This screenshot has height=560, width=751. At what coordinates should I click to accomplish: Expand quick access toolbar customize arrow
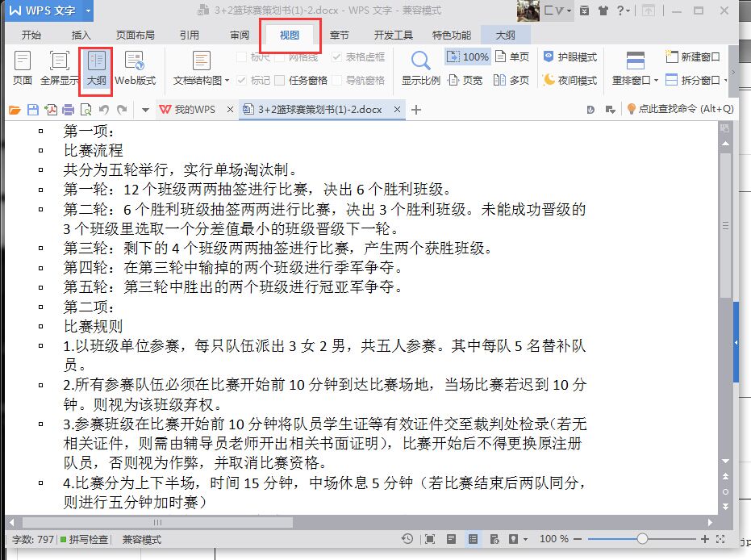[145, 111]
